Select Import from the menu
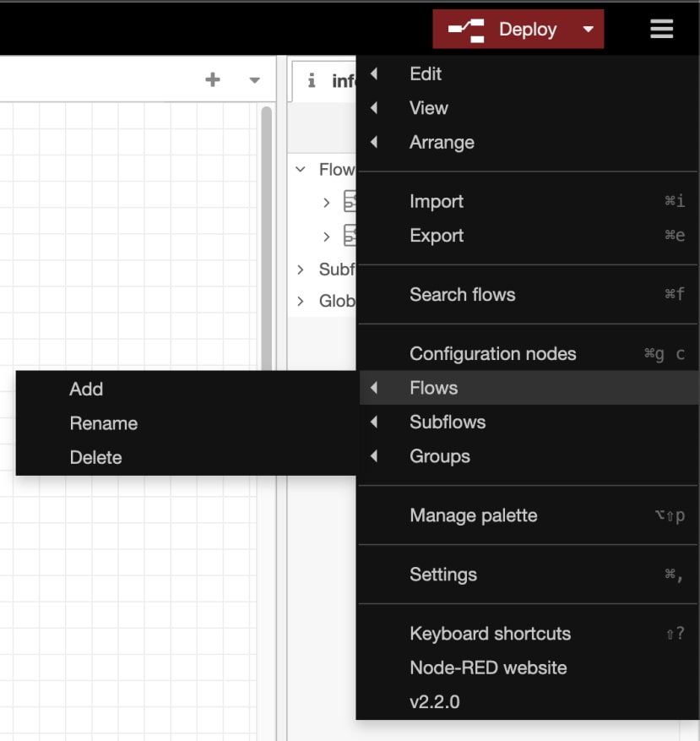Viewport: 700px width, 741px height. point(436,201)
